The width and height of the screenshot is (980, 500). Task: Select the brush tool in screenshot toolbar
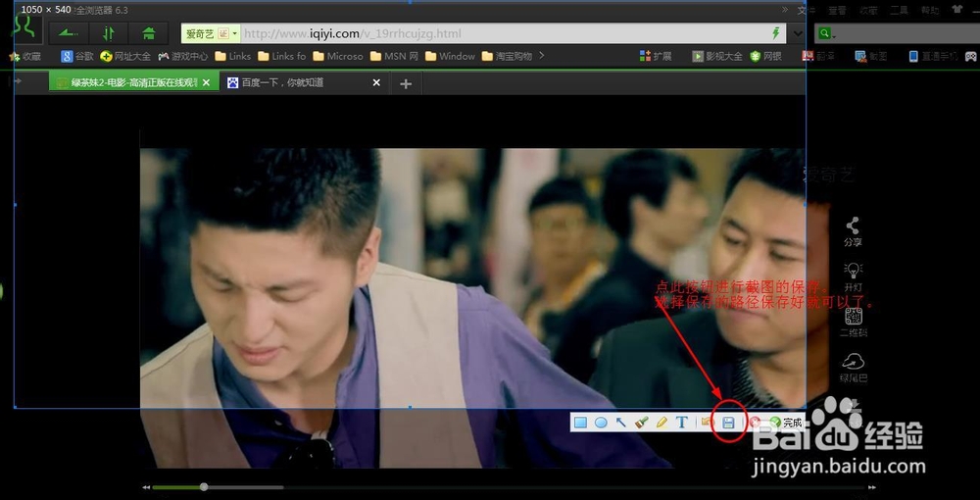point(641,423)
